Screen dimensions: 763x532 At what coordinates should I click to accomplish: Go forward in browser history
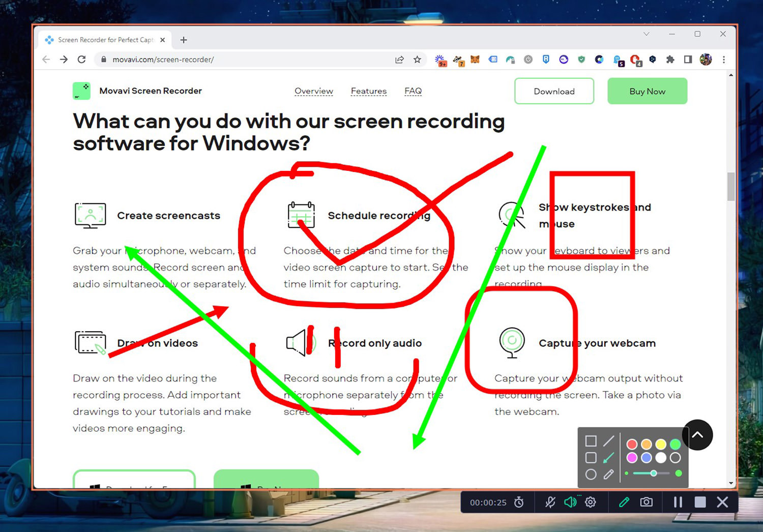point(64,60)
